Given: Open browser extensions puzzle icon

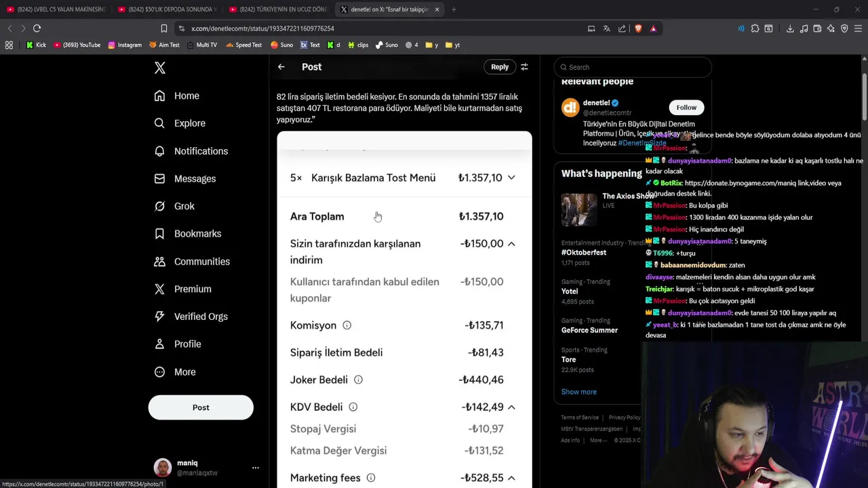Looking at the screenshot, I should (755, 28).
